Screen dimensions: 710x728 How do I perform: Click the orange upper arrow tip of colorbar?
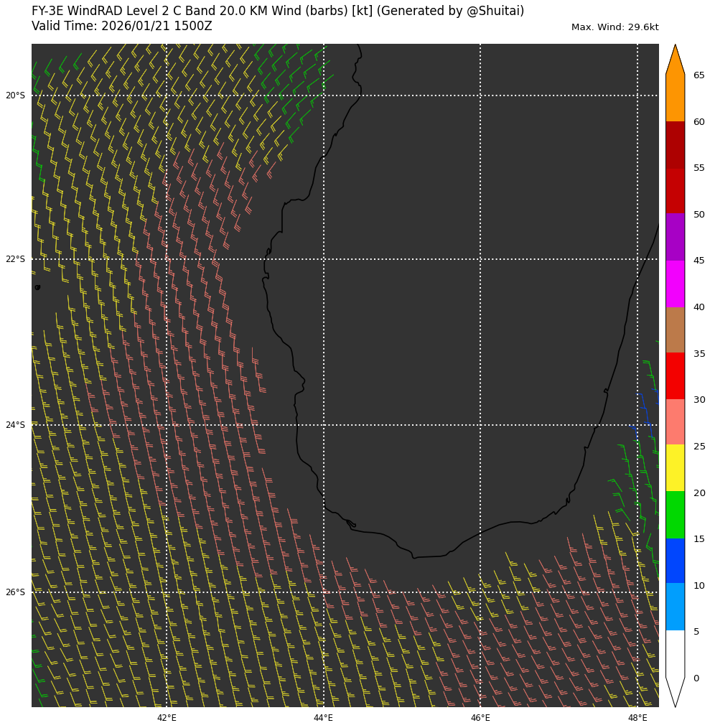(x=675, y=59)
